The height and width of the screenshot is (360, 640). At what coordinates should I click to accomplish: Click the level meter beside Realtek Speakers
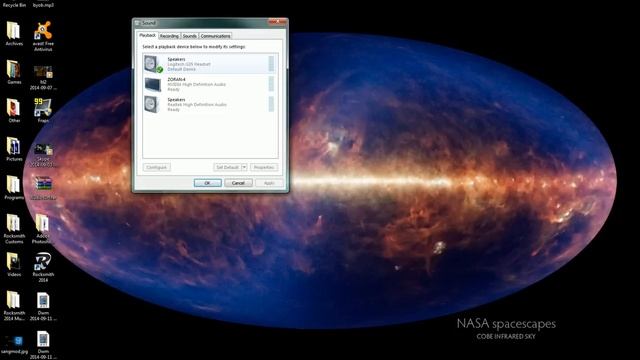[x=271, y=104]
